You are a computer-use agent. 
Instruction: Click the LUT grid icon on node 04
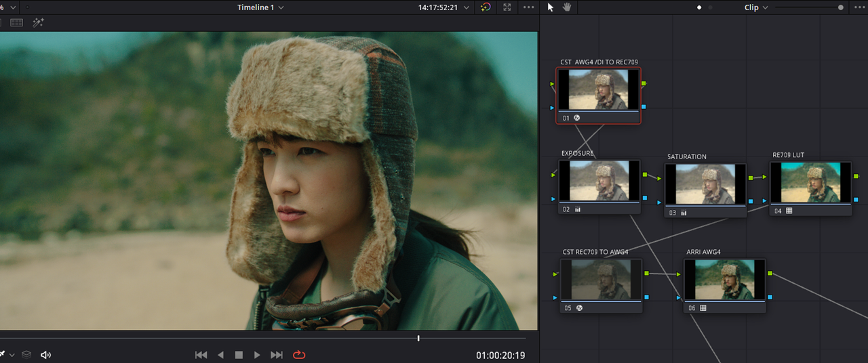[789, 211]
